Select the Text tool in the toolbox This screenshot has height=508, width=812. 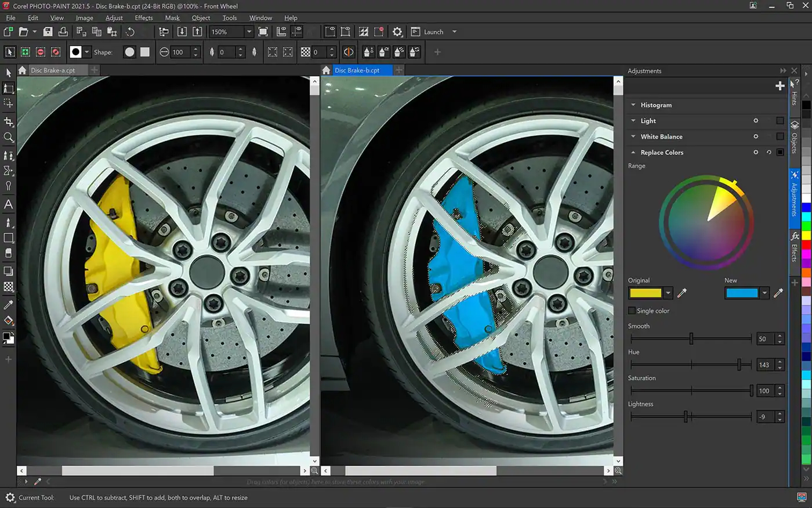click(9, 204)
